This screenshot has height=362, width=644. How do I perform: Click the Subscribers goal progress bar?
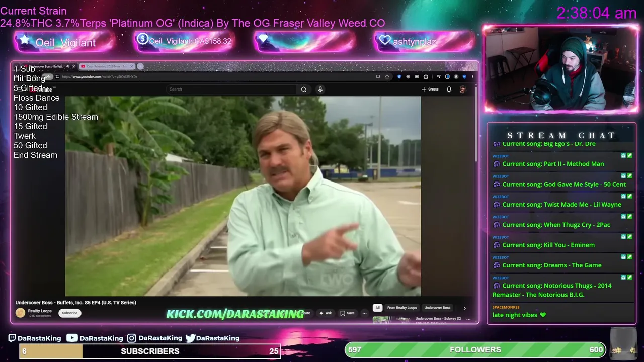coord(150,351)
